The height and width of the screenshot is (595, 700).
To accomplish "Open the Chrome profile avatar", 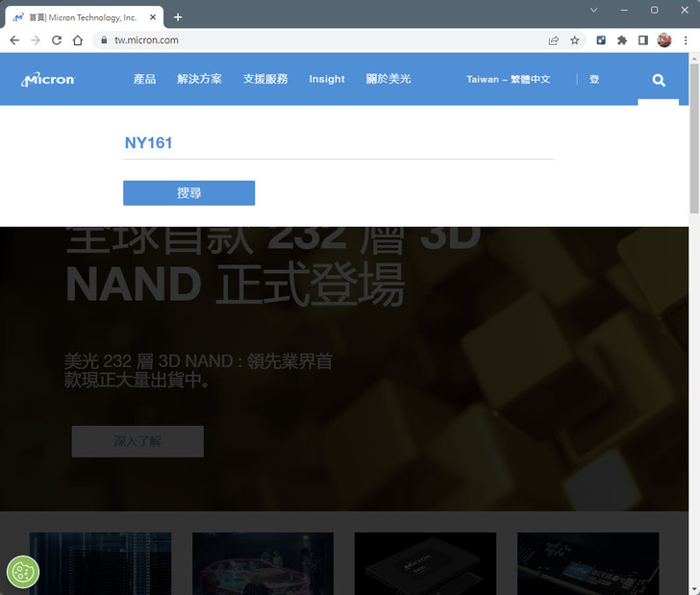I will (664, 40).
